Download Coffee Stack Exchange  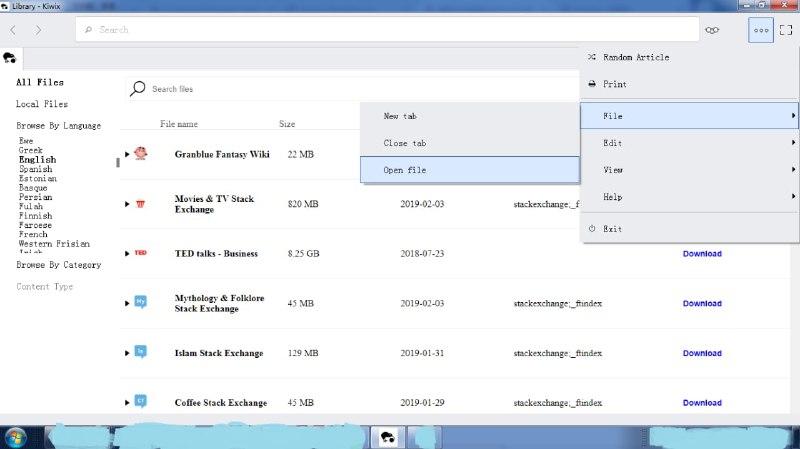702,403
